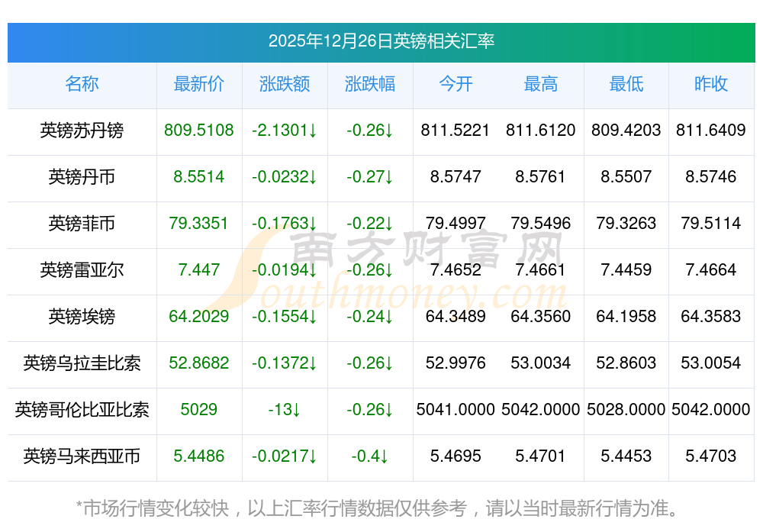Click change percent -0.27↓
Screen dimensions: 763x532
coord(370,176)
